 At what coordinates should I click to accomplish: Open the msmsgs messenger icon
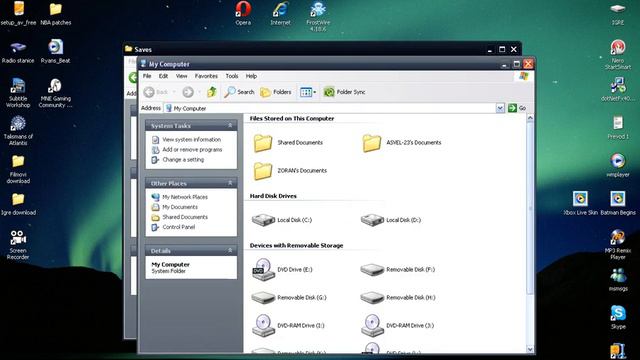pyautogui.click(x=618, y=280)
